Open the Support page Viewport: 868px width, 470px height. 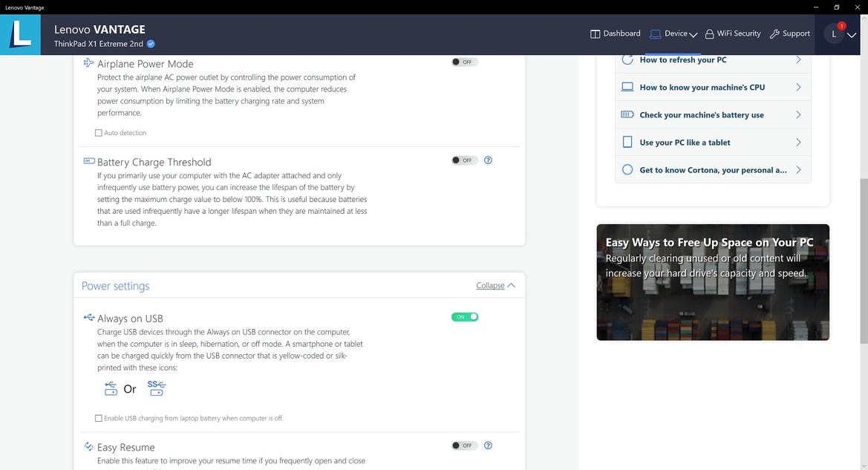(x=790, y=33)
